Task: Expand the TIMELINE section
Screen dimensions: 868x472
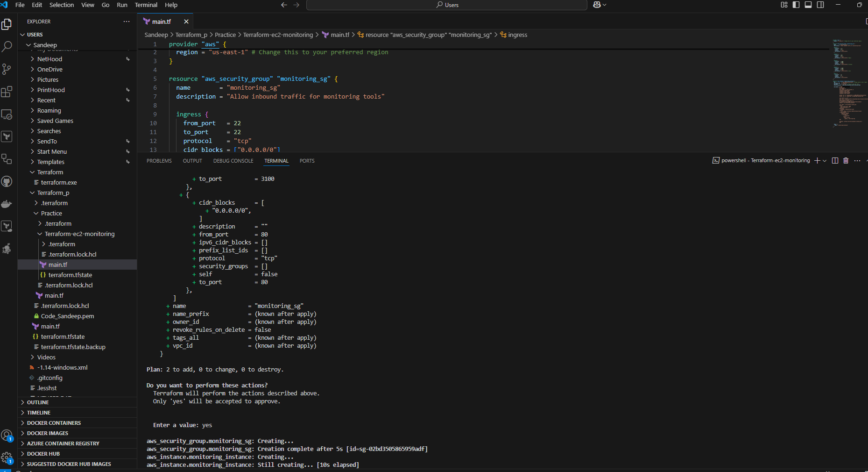Action: click(x=78, y=413)
